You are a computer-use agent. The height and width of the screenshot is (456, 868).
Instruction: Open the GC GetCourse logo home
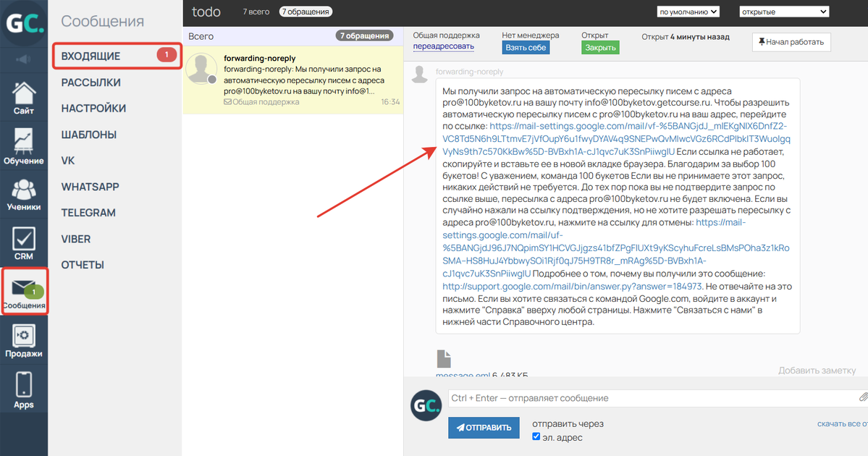[x=24, y=23]
